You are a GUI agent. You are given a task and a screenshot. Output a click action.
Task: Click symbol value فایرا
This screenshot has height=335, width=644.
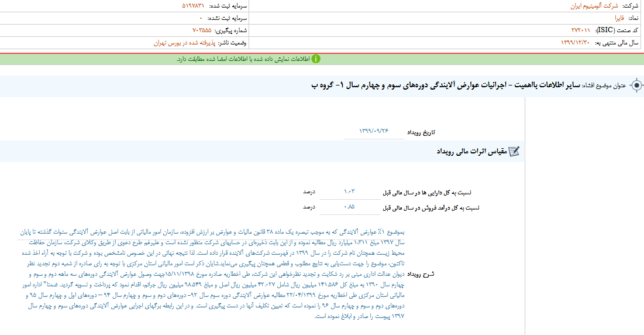coord(619,18)
